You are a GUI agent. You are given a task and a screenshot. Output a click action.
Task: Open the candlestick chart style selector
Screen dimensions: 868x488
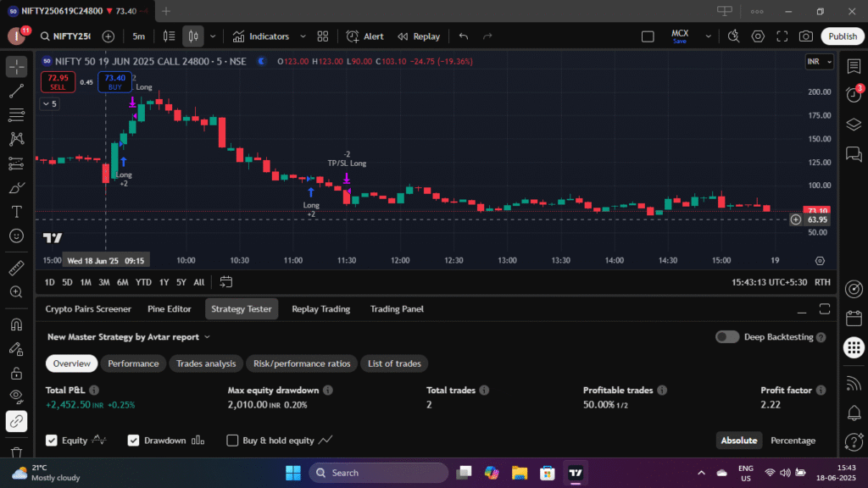tap(192, 36)
